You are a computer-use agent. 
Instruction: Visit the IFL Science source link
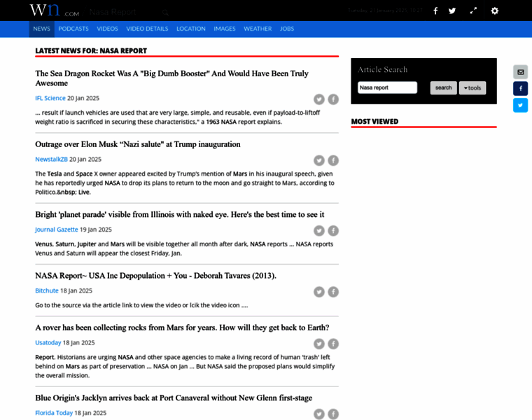click(50, 98)
